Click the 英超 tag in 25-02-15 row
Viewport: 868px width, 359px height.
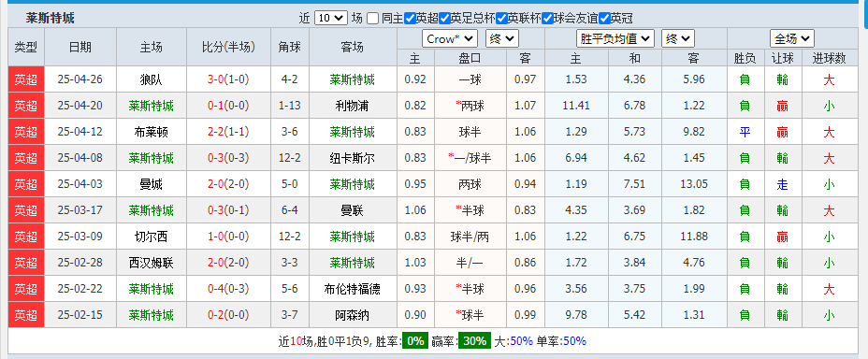click(x=25, y=315)
